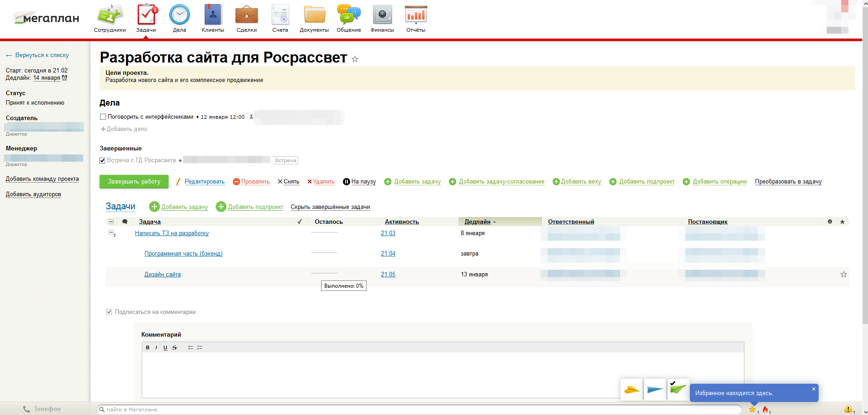
Task: Go to the Клиенты address book
Action: [213, 18]
